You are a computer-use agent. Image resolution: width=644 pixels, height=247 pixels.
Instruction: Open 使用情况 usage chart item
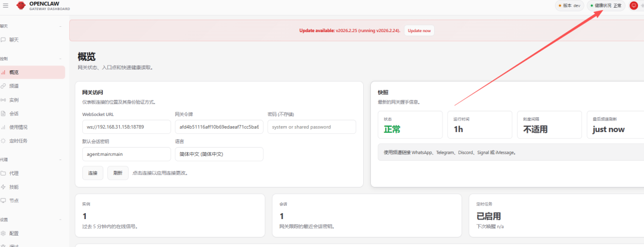point(18,127)
